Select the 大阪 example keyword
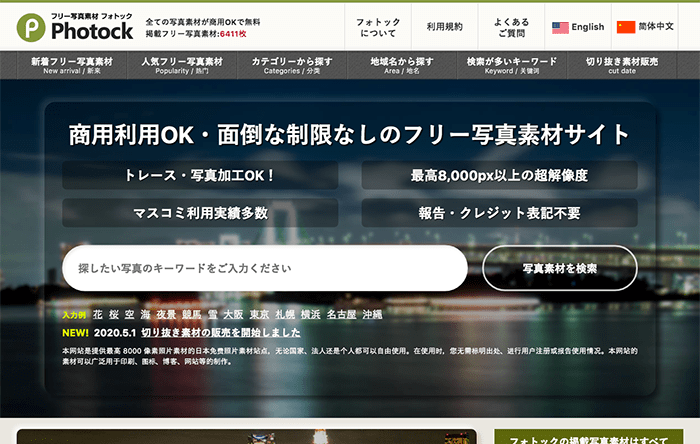This screenshot has width=700, height=444. [233, 315]
